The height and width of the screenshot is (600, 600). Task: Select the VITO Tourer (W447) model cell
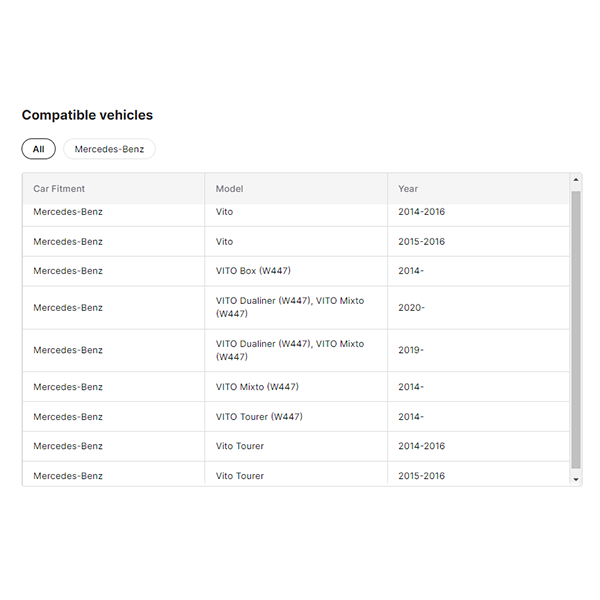click(x=259, y=417)
